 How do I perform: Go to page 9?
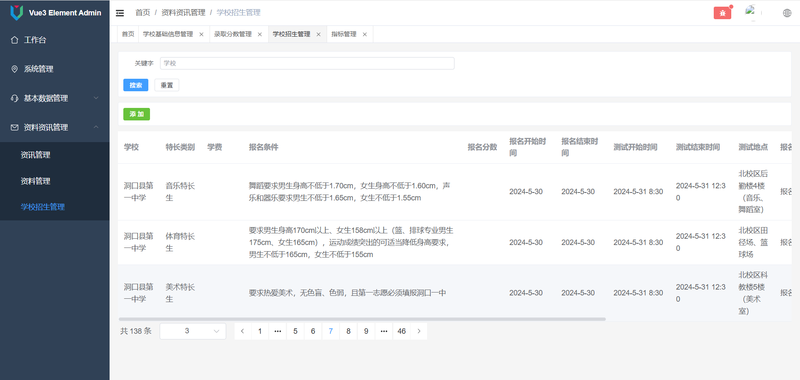pos(366,331)
